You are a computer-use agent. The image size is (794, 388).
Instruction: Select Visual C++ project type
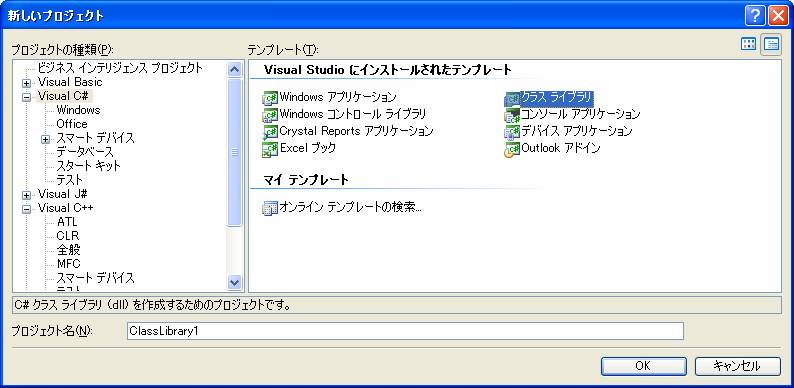(x=65, y=208)
